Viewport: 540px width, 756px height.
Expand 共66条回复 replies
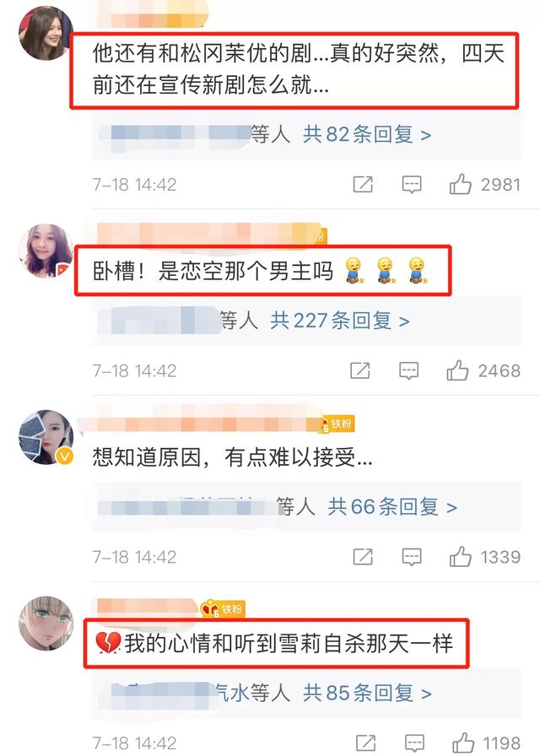392,507
